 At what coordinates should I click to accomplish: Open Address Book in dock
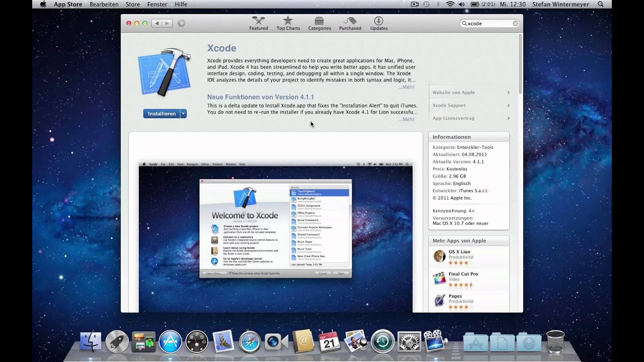(303, 341)
